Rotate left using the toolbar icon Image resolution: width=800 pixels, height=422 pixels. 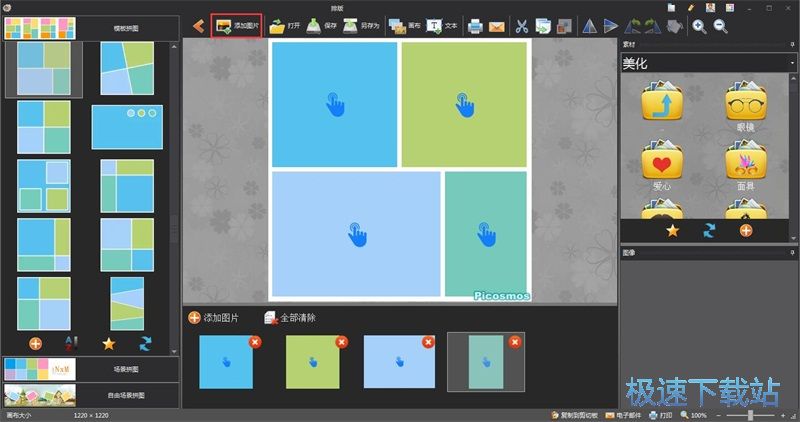633,27
